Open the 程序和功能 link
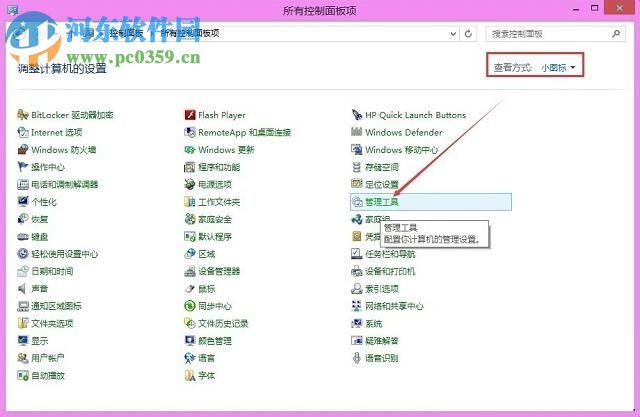 tap(219, 167)
